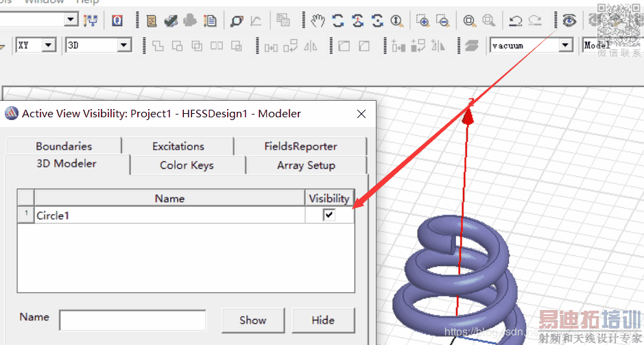The image size is (644, 345).
Task: Open the 3D movement mode dropdown
Action: tap(124, 45)
